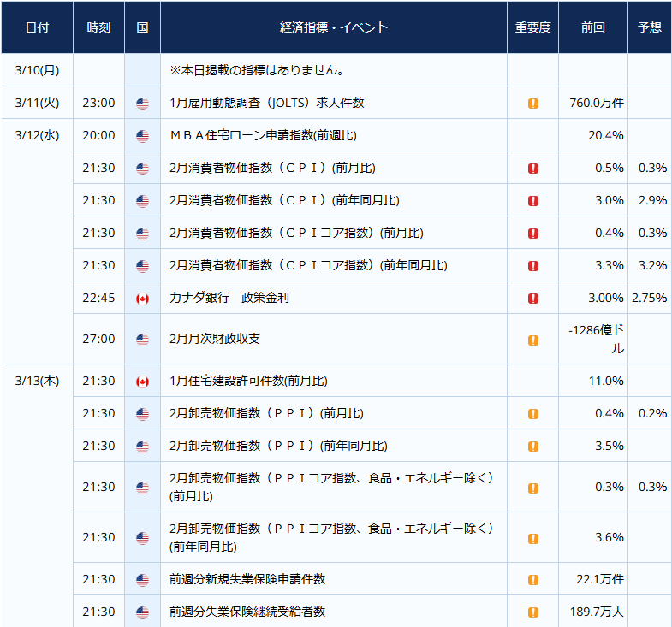
Task: Click the 20:00 time cell
Action: 98,135
